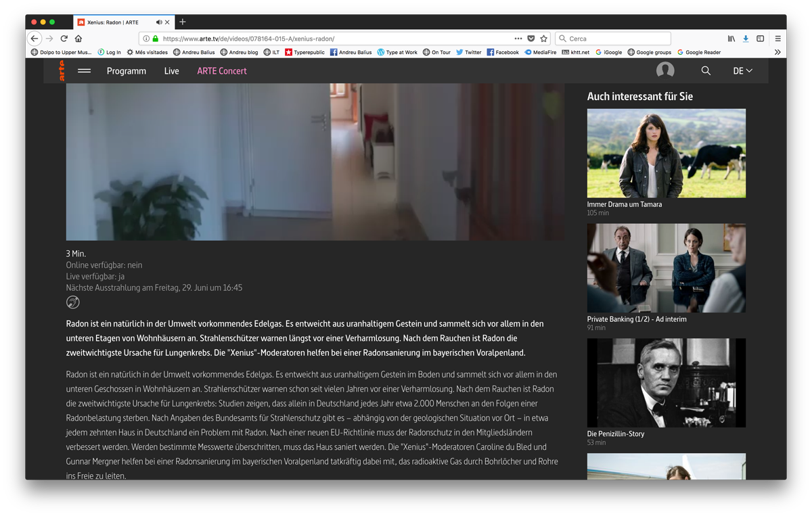This screenshot has height=516, width=812.
Task: Open the Immer Drama um Tamara thumbnail
Action: (667, 153)
